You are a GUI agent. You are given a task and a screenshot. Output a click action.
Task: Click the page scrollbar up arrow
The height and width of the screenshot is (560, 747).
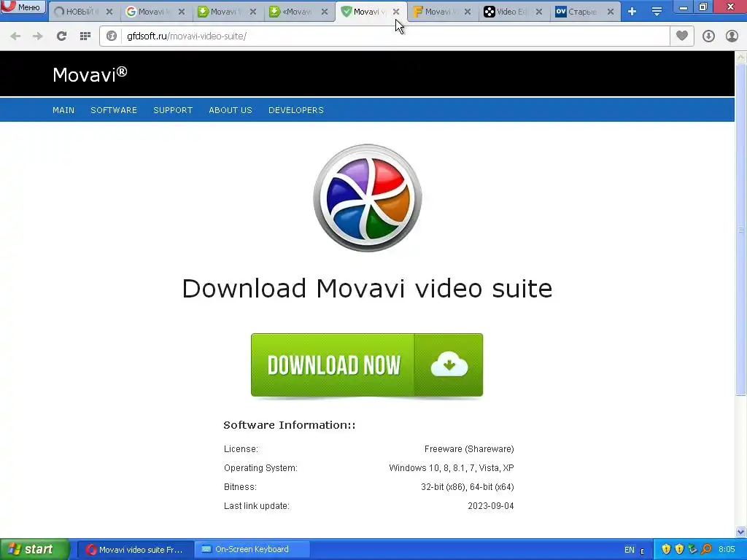pyautogui.click(x=741, y=57)
